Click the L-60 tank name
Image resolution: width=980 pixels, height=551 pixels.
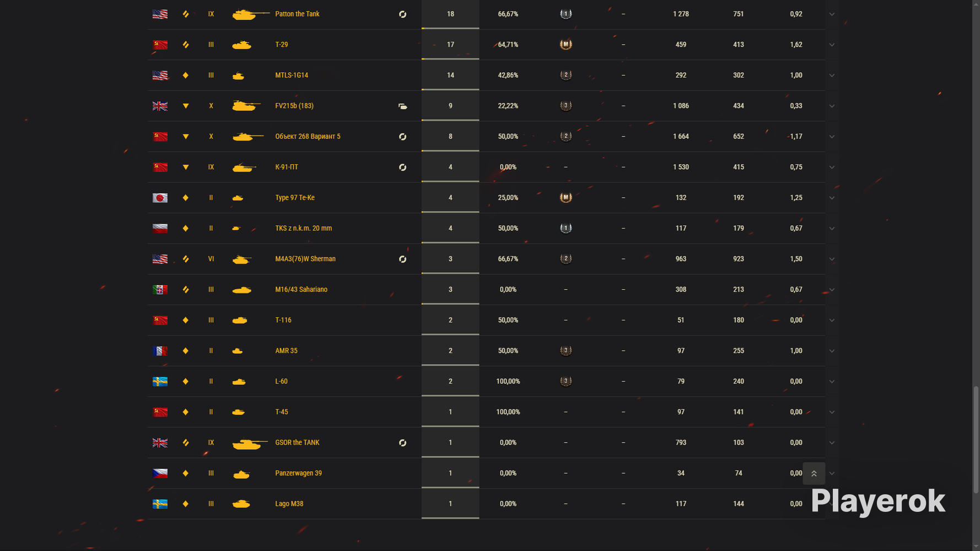point(281,381)
